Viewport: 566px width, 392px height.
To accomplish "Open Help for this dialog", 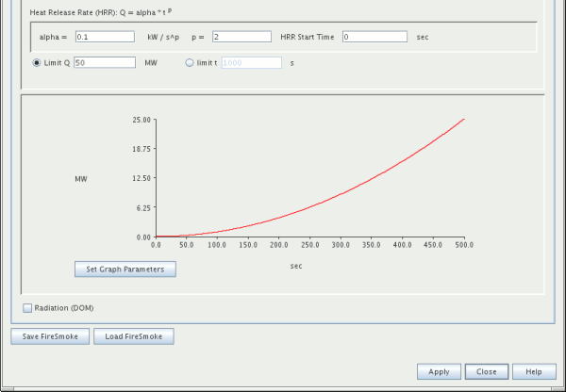I will click(534, 371).
